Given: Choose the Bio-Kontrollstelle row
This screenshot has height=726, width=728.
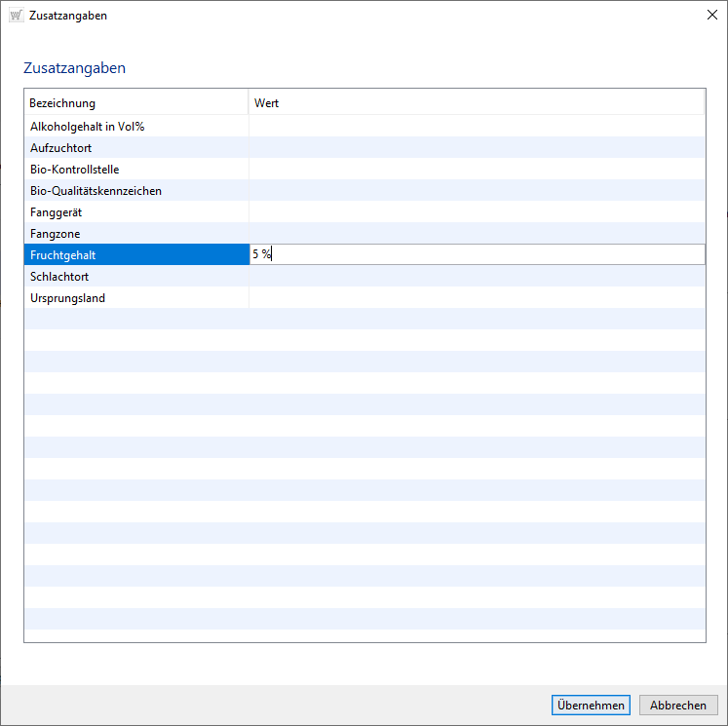Looking at the screenshot, I should (75, 170).
